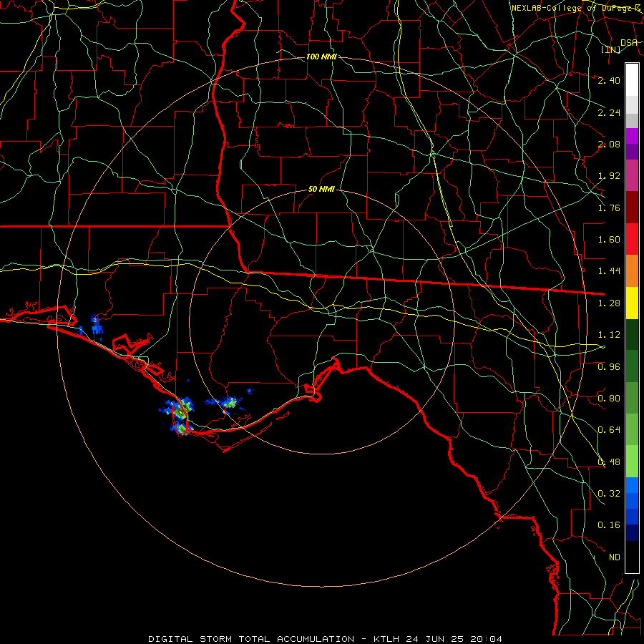
Task: Click the 2.24 legend value
Action: pos(609,112)
